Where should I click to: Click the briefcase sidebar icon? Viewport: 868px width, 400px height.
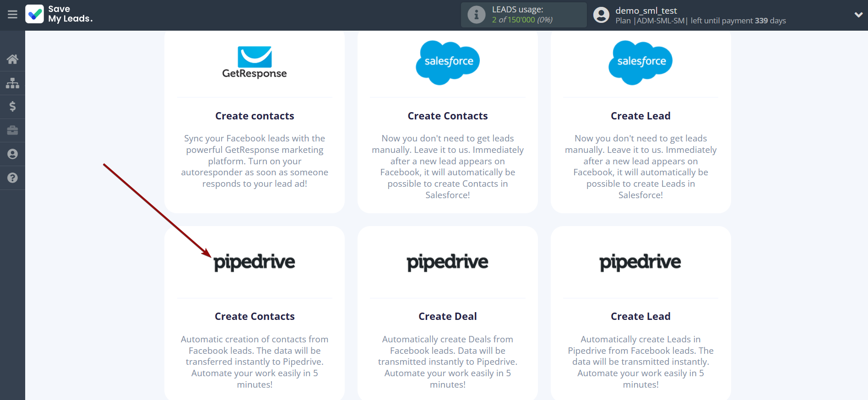pyautogui.click(x=12, y=130)
